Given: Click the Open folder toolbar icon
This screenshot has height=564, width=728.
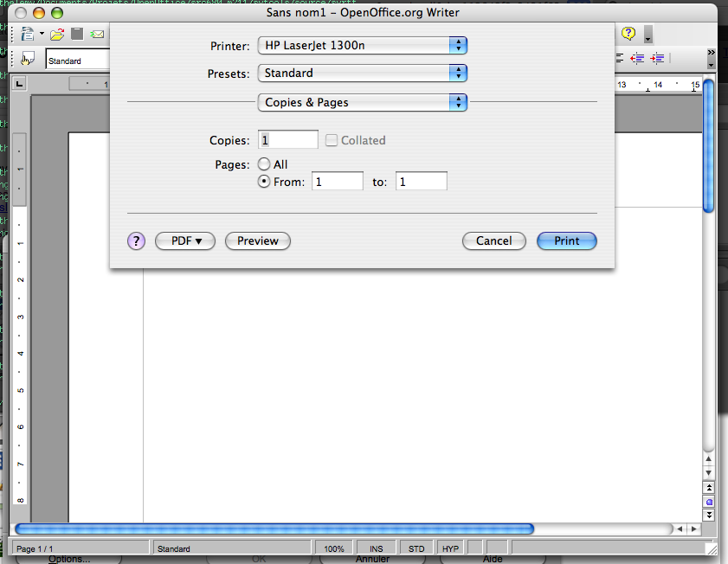Looking at the screenshot, I should coord(57,35).
